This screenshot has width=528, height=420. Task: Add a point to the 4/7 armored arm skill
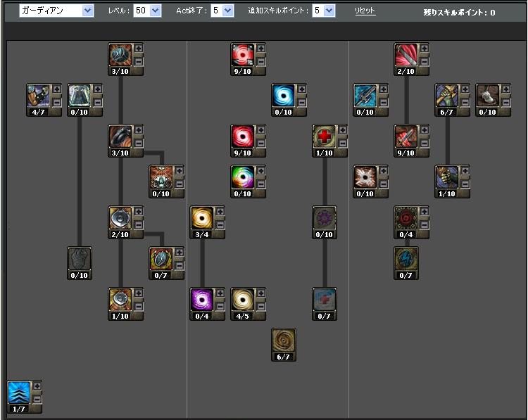(57, 89)
